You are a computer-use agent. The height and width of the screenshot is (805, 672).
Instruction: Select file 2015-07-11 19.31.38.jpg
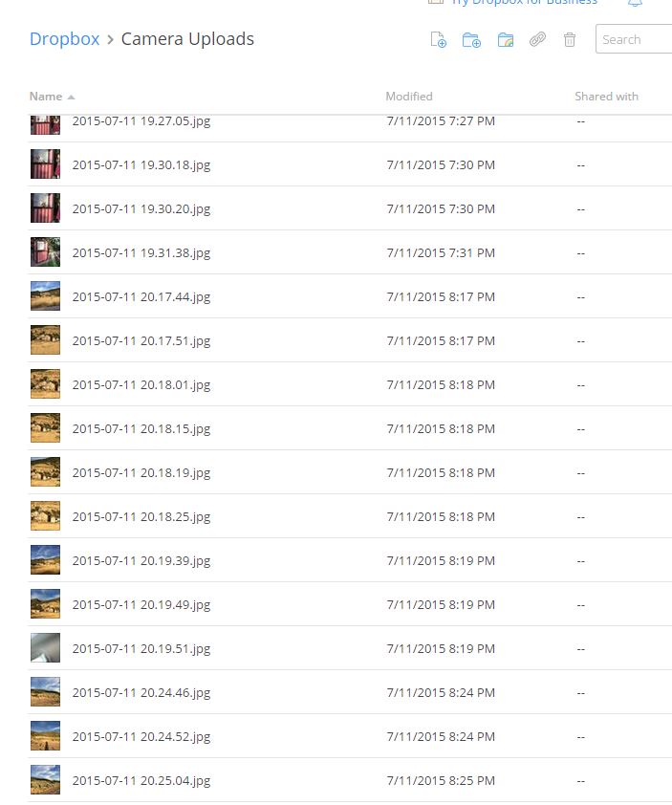350,252
